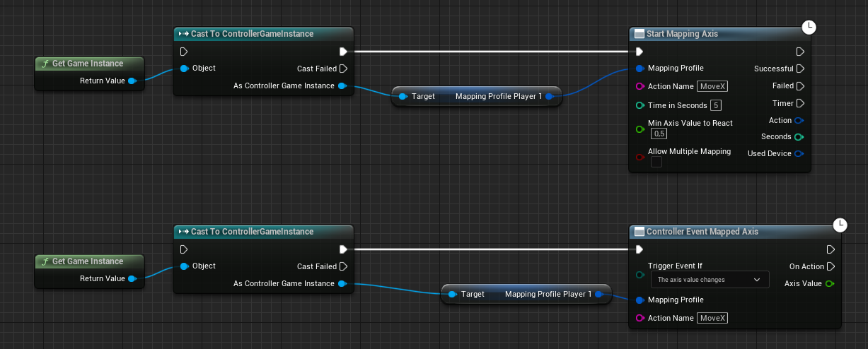Click the Min Axis Value to React field
The image size is (868, 349).
(659, 134)
